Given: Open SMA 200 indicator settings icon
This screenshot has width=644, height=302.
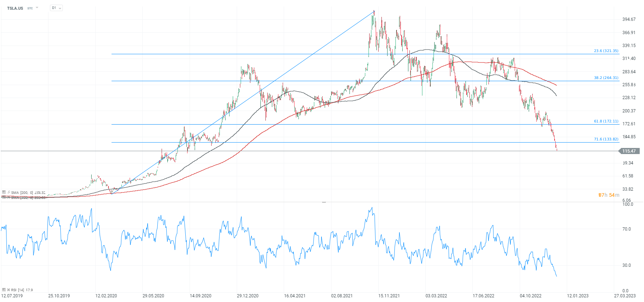Looking at the screenshot, I should pyautogui.click(x=4, y=192).
